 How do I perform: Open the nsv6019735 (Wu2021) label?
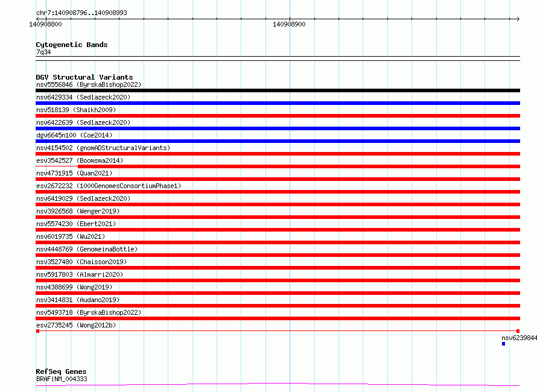point(71,236)
